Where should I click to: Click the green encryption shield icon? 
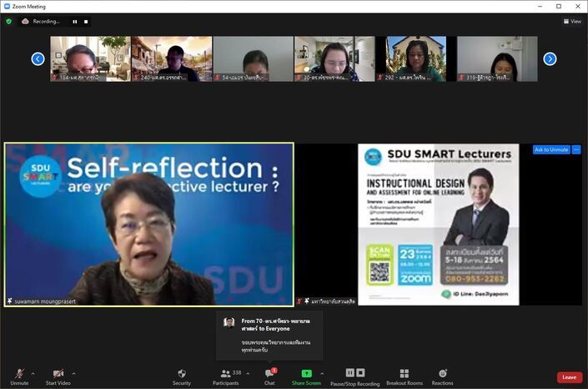pyautogui.click(x=8, y=22)
